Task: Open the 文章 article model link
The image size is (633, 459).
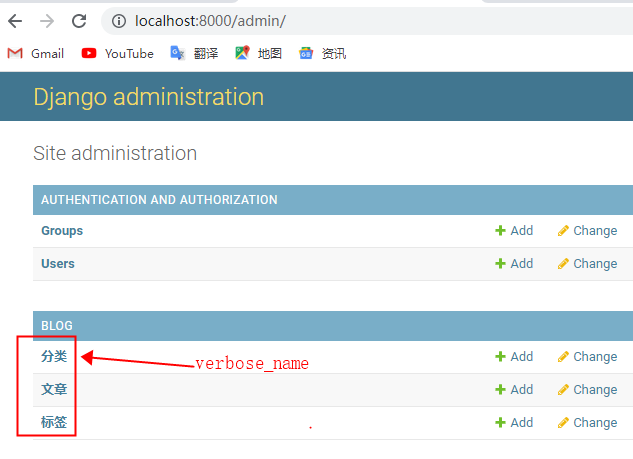Action: click(x=54, y=390)
